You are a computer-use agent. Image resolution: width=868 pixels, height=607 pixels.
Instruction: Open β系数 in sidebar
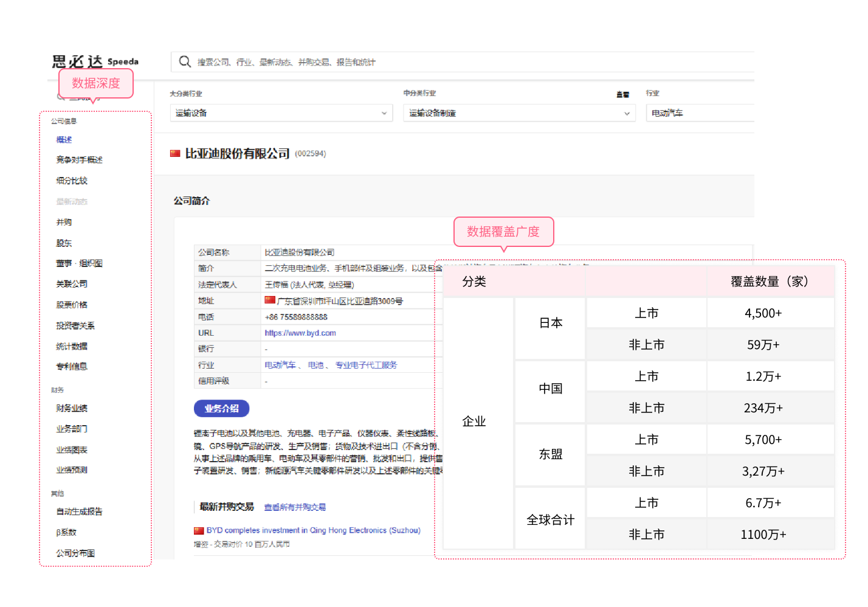[66, 532]
